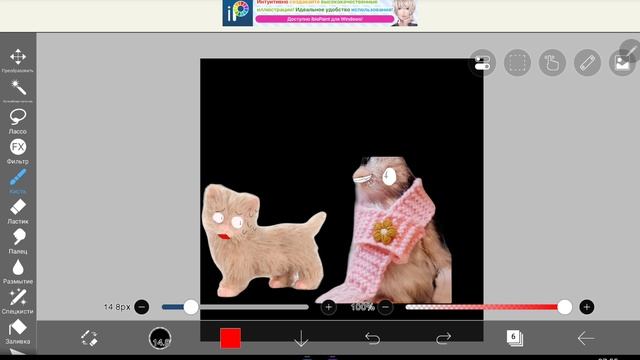
Task: Open the layers panel showing 6
Action: [514, 338]
